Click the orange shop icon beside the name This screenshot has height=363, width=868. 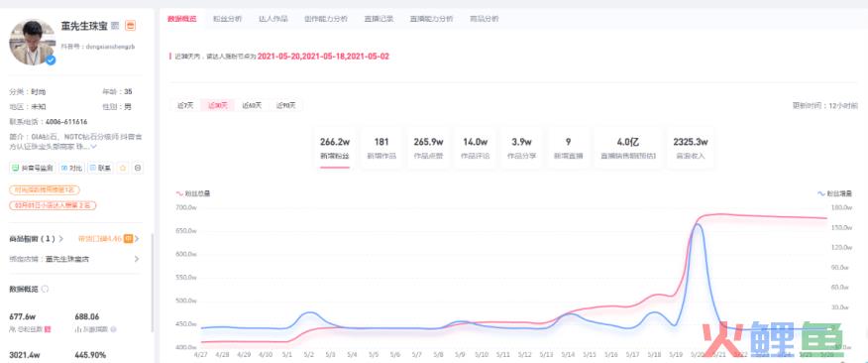tap(130, 26)
